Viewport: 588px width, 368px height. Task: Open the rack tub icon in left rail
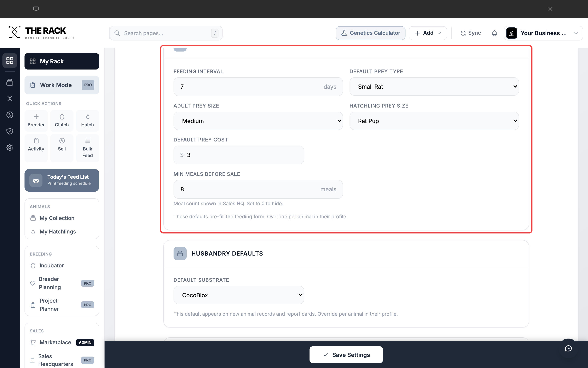coord(10,82)
